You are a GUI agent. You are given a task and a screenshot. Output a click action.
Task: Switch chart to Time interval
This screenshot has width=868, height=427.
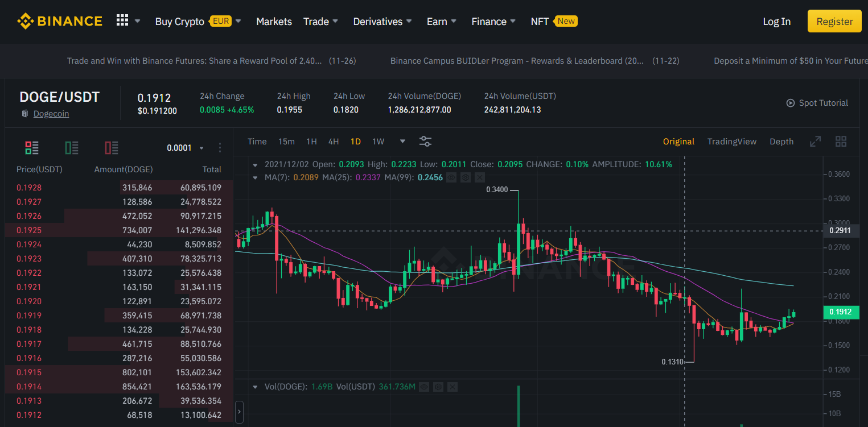pos(257,142)
